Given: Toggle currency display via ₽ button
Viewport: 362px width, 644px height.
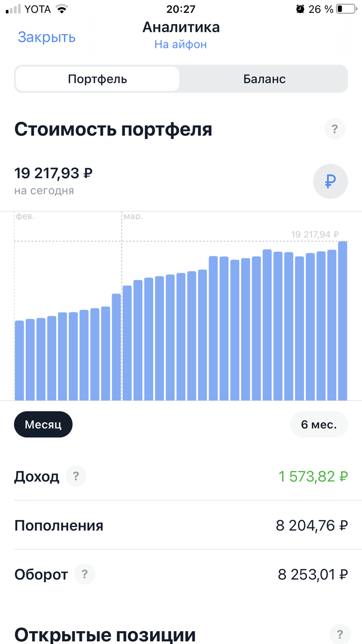Looking at the screenshot, I should (x=330, y=181).
